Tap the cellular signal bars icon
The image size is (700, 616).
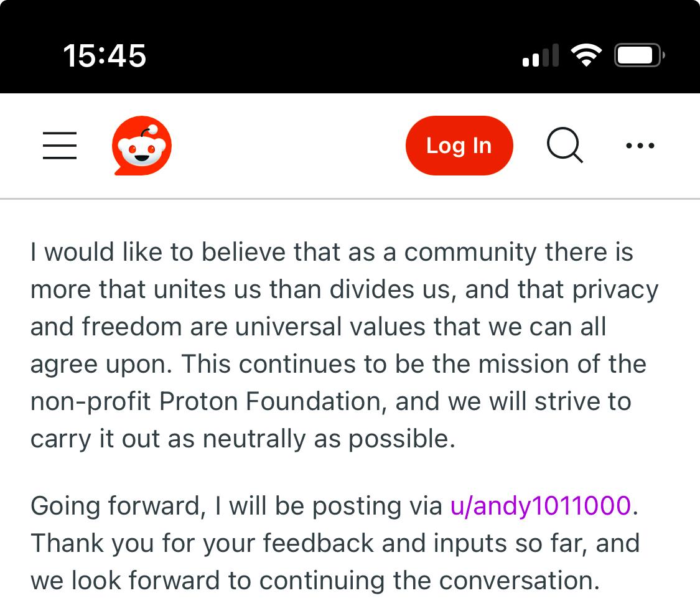[x=539, y=55]
